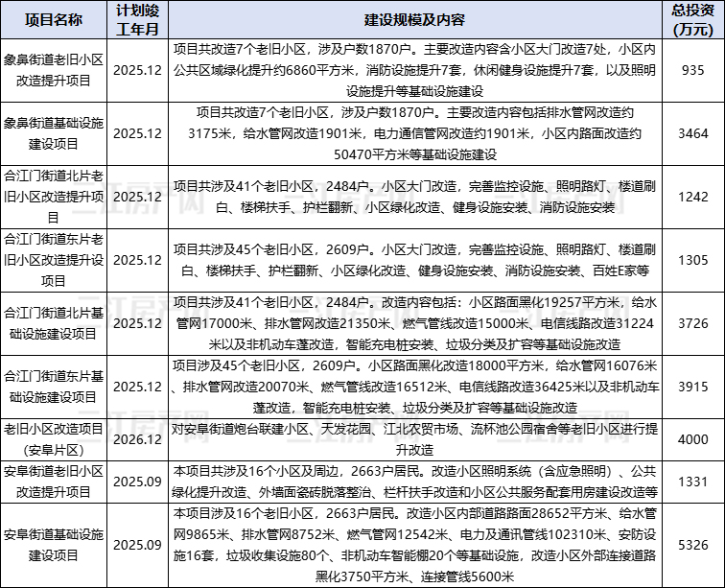
Task: Select the 合江门街道北片基础设施建设项目 cell
Action: (x=54, y=323)
